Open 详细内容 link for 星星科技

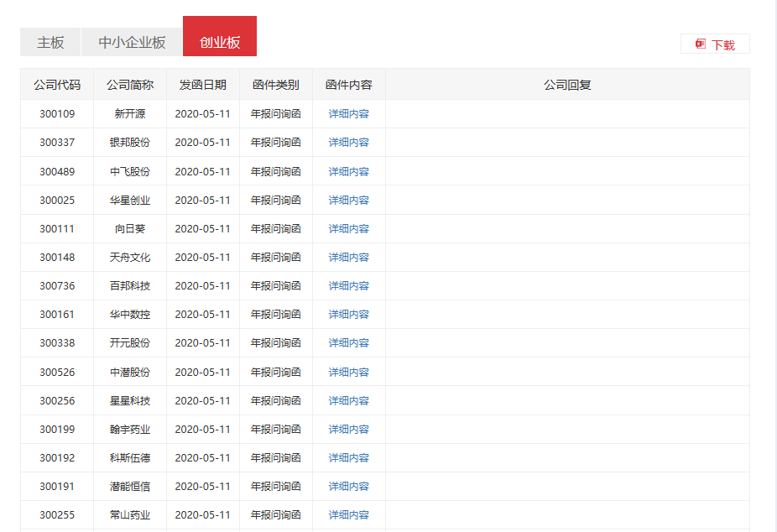(349, 401)
